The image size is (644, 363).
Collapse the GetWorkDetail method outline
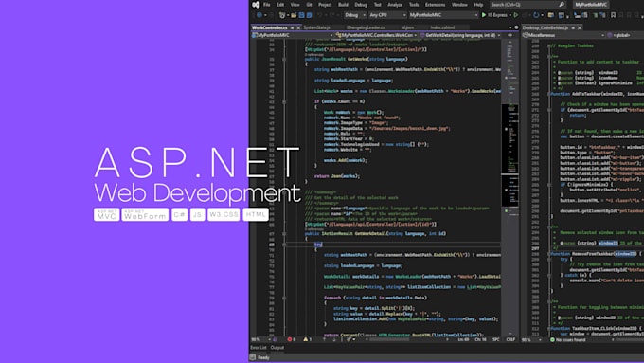click(284, 233)
